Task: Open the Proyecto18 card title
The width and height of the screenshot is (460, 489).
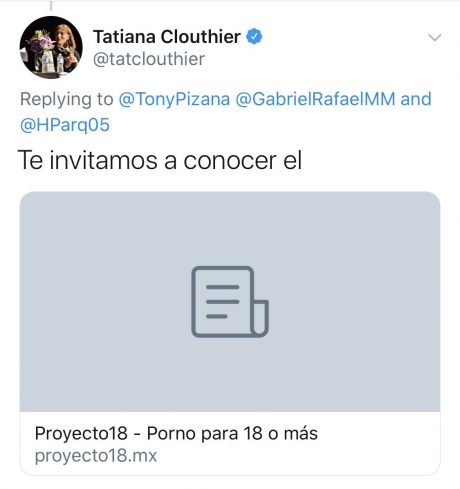Action: [176, 433]
